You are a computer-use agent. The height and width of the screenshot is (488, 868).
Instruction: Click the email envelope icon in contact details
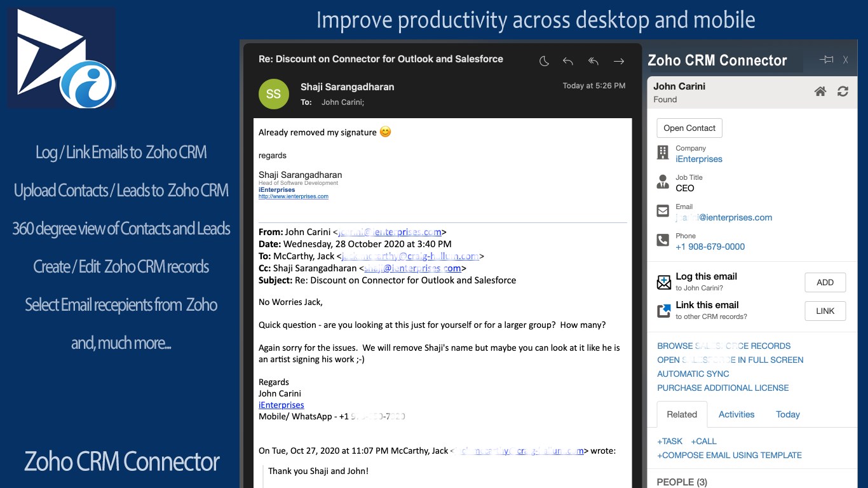(663, 211)
